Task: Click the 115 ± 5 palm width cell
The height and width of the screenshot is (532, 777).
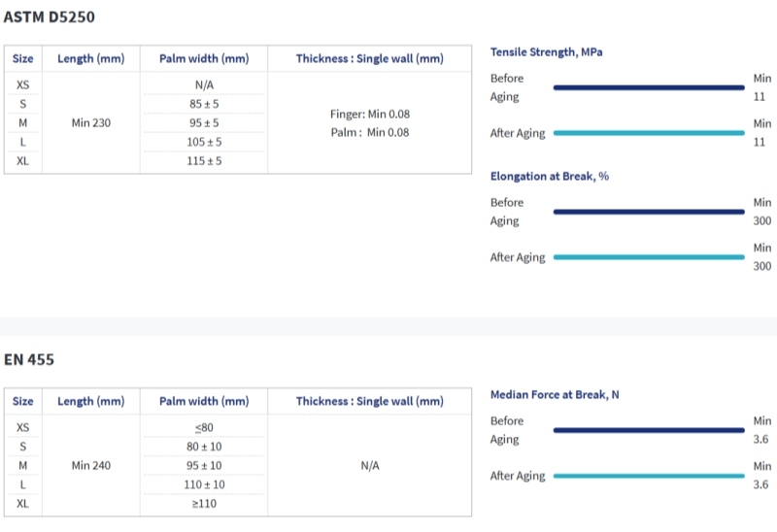Action: click(204, 161)
